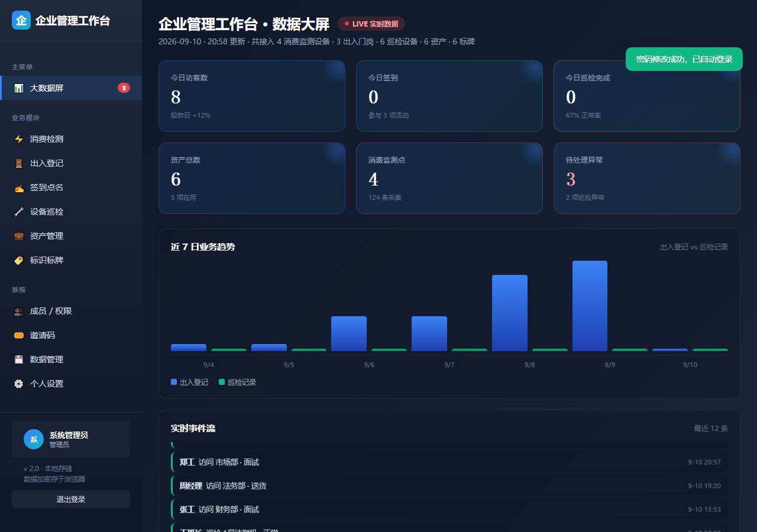Click the tag icon beside 标识标牌

click(19, 260)
